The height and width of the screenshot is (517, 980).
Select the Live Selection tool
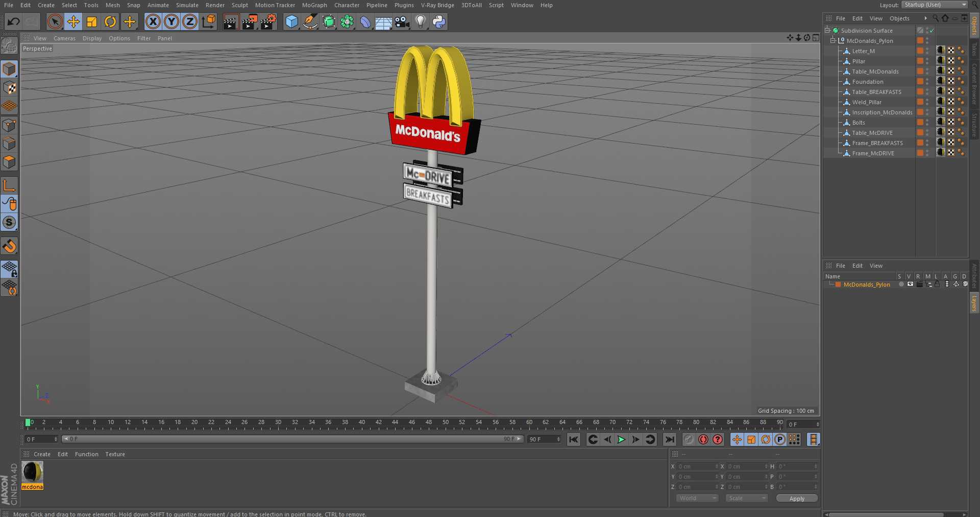tap(55, 21)
